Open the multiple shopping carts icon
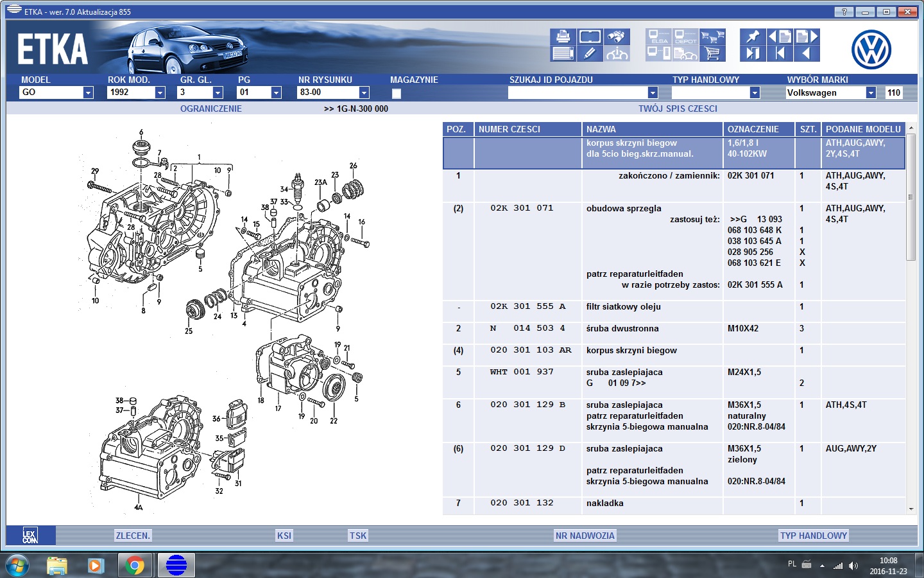The height and width of the screenshot is (578, 924). click(712, 37)
